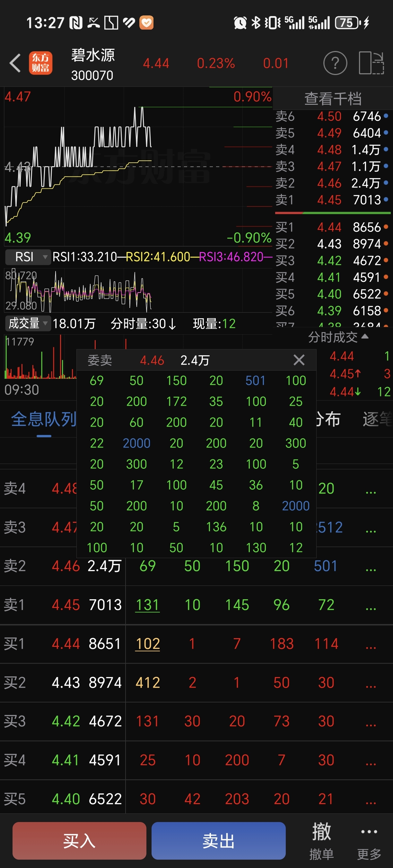
Task: Tap the 现量:12 readout
Action: pos(214,324)
